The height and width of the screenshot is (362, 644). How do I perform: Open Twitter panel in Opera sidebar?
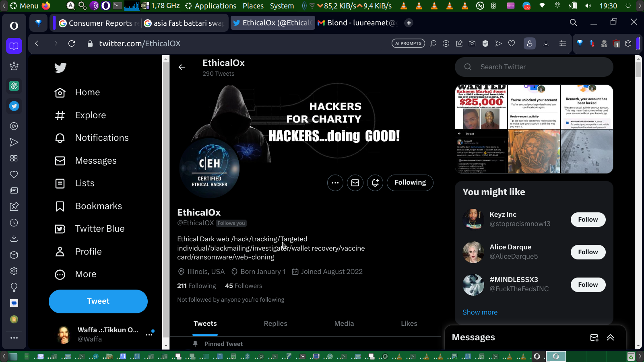(x=14, y=106)
